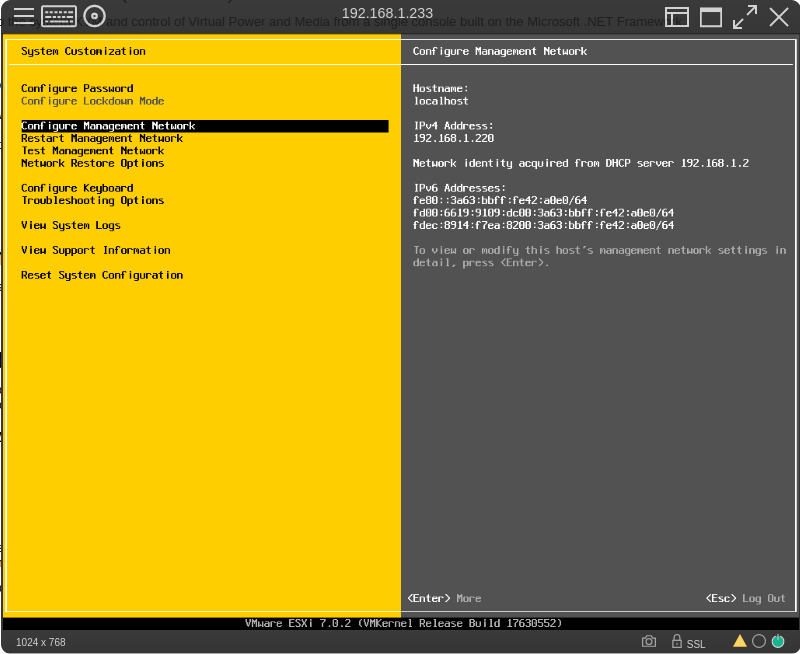
Task: Select Configure Password menu entry
Action: (x=77, y=89)
